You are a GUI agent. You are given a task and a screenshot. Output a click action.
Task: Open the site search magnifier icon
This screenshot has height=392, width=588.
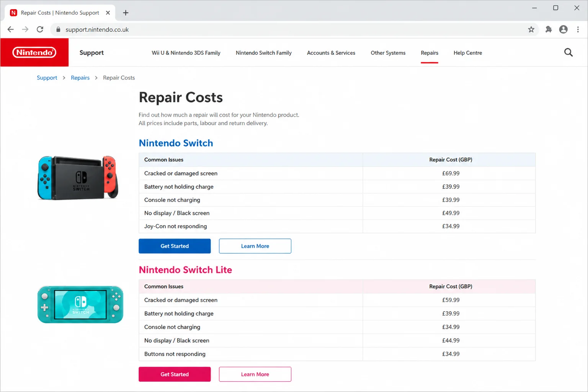[568, 52]
